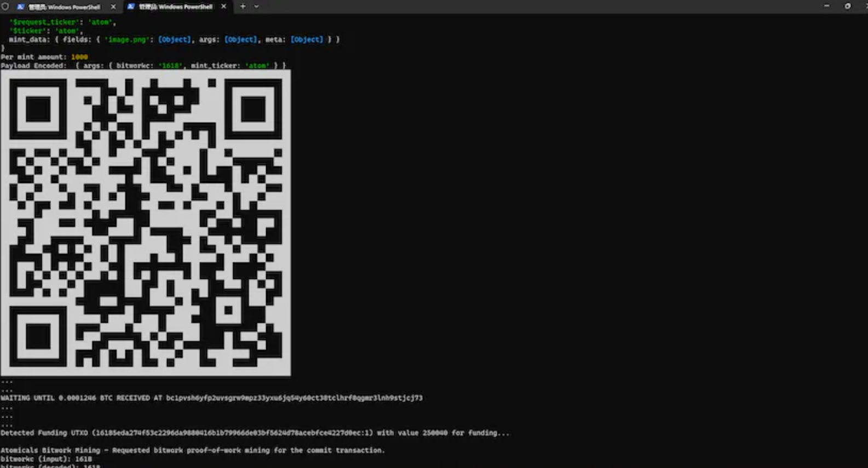Click the args: [Object] value in mint_data
This screenshot has height=468, width=868.
coord(228,39)
